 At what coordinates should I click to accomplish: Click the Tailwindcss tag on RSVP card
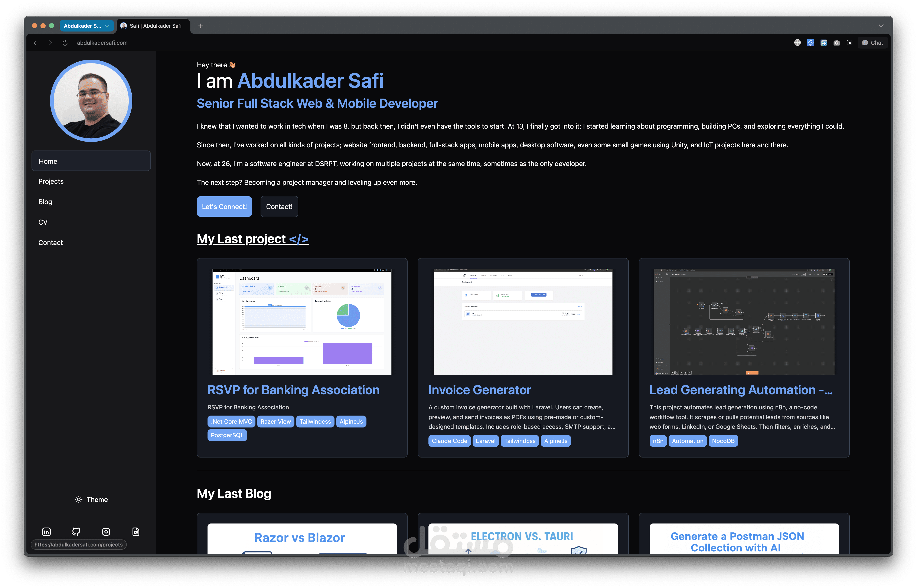[315, 422]
